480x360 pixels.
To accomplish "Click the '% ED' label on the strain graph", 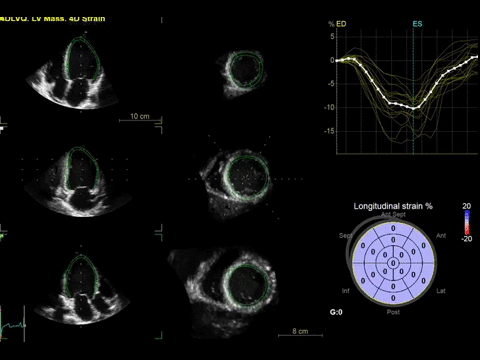I will pyautogui.click(x=337, y=24).
